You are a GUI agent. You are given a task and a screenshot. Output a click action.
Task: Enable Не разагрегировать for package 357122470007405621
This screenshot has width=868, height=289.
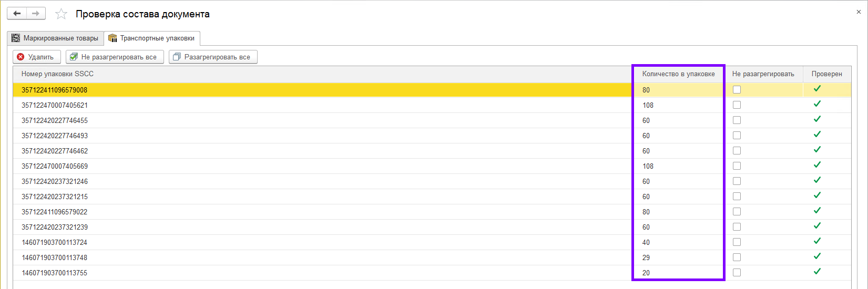(737, 105)
